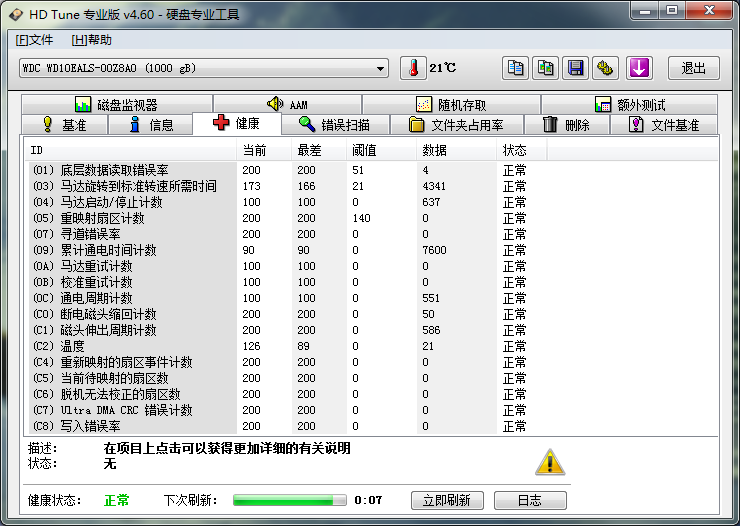Open the drive selection dropdown
The width and height of the screenshot is (740, 526).
[x=204, y=68]
